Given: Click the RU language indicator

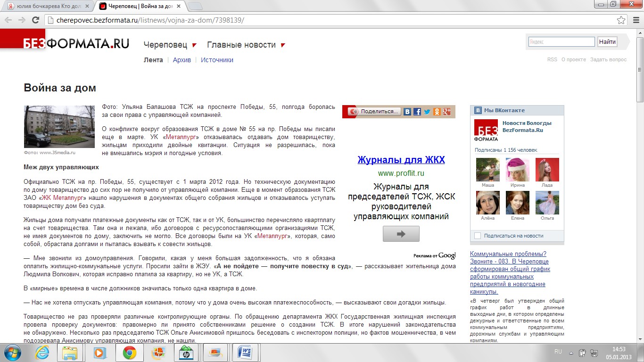Looking at the screenshot, I should point(558,352).
